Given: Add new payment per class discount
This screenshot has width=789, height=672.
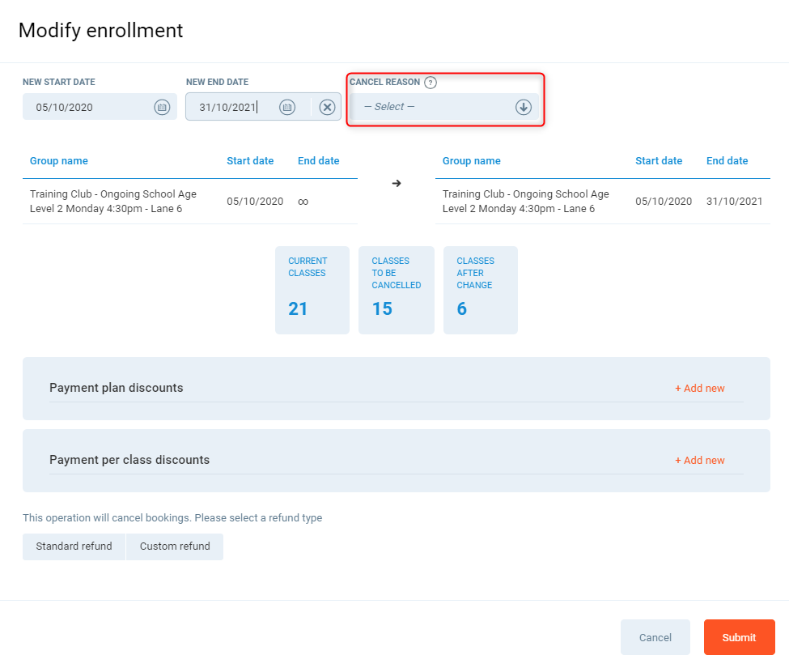Looking at the screenshot, I should point(700,461).
